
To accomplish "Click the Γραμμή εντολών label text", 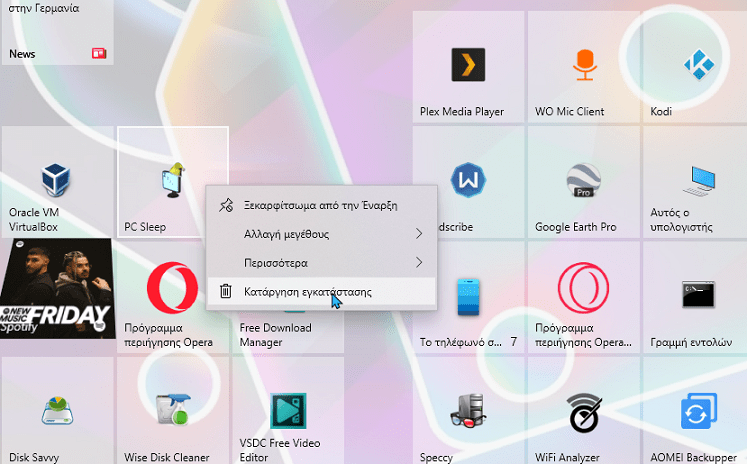I will coord(691,342).
